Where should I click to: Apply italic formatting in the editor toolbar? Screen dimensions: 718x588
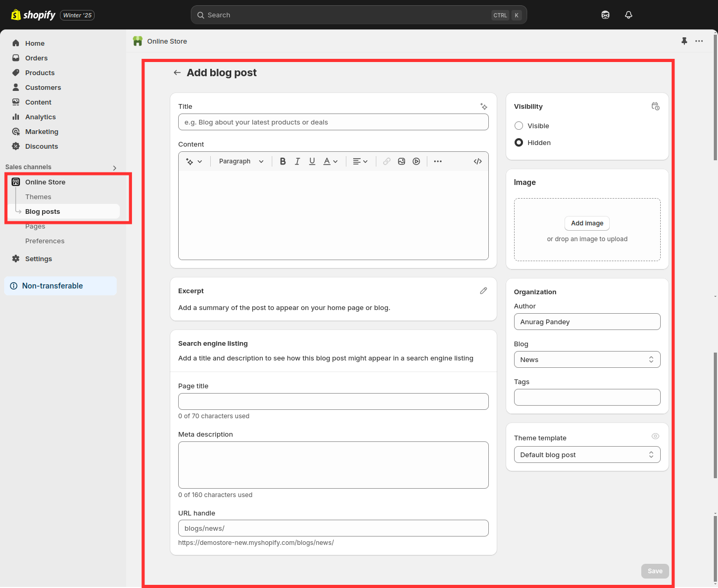point(298,161)
